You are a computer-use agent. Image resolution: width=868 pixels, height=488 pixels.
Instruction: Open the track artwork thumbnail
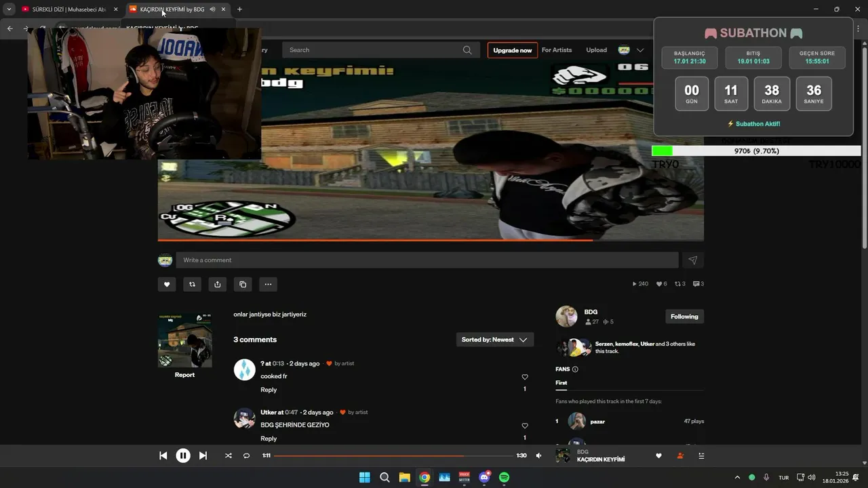point(184,340)
